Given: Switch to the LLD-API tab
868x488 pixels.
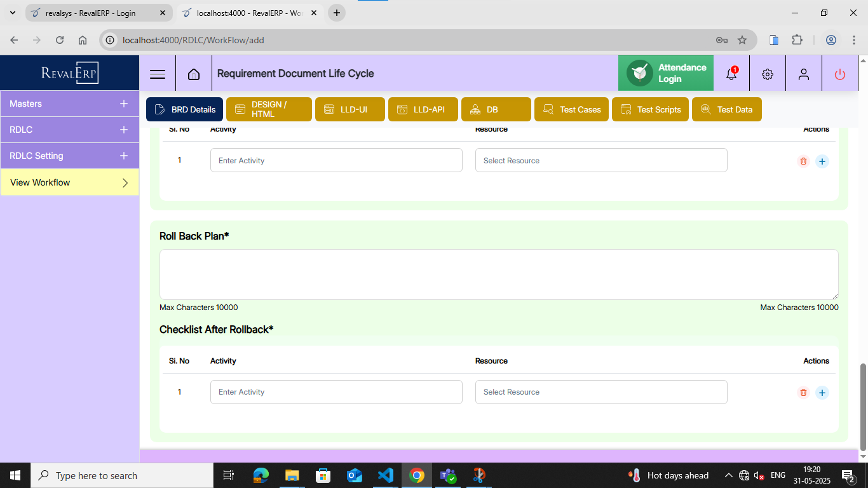Looking at the screenshot, I should (423, 109).
